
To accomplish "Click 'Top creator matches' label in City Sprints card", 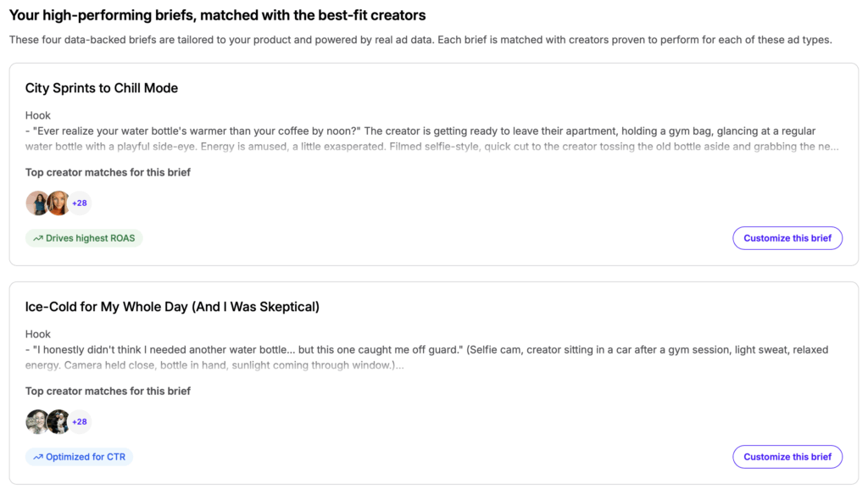I will point(108,173).
